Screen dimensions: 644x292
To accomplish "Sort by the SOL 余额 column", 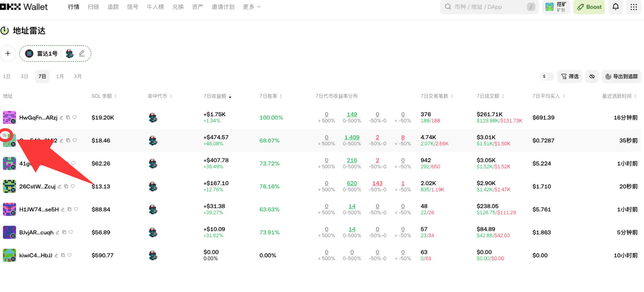I will (104, 96).
